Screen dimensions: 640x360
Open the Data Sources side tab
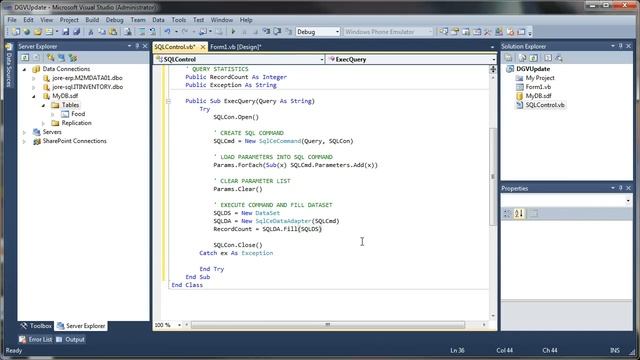point(9,65)
